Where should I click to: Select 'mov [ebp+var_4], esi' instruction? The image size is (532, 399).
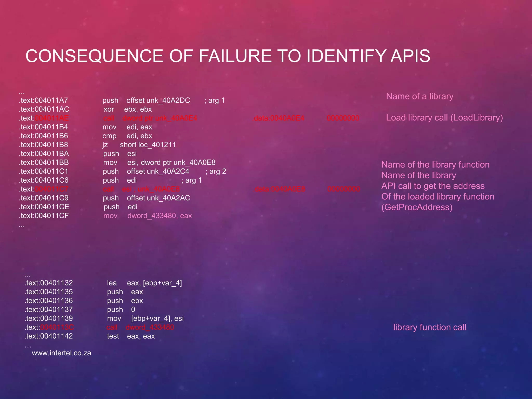pos(145,318)
